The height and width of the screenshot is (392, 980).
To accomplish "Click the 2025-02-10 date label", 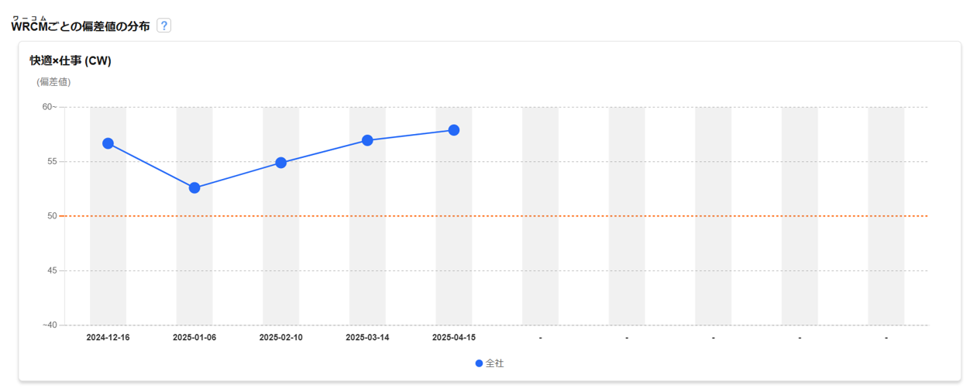I will click(281, 338).
